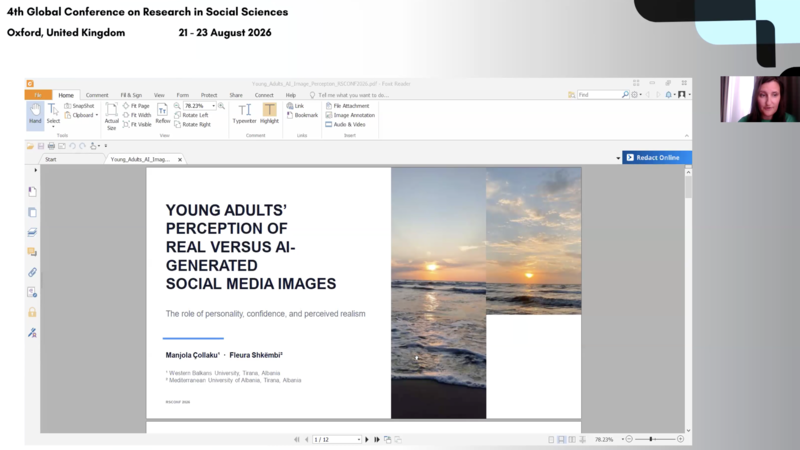Click the Rotate Left tool
The image size is (800, 450).
pos(191,115)
